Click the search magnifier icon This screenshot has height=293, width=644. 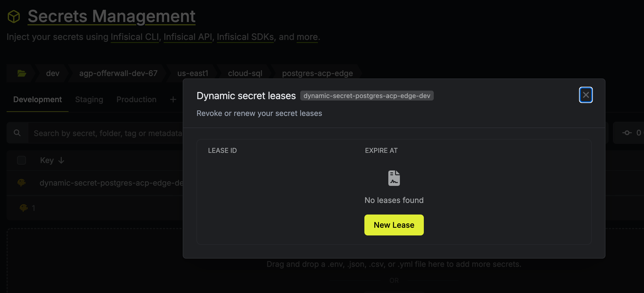tap(17, 133)
